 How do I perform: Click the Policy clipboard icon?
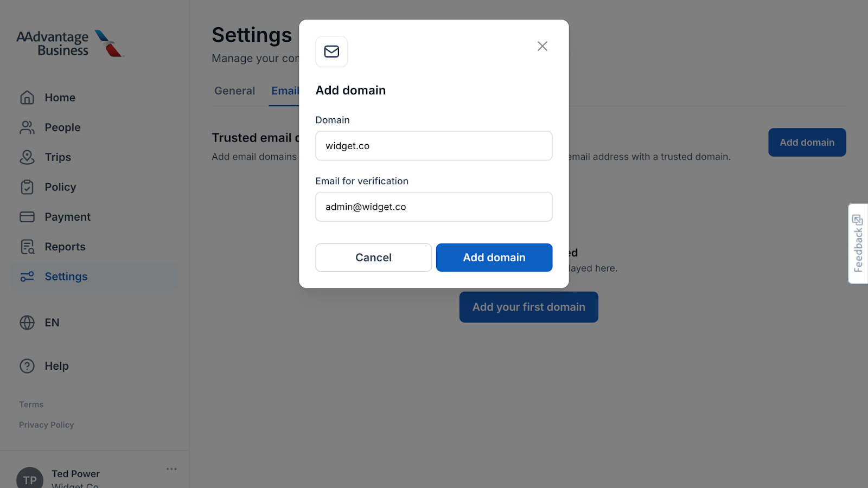pyautogui.click(x=27, y=187)
